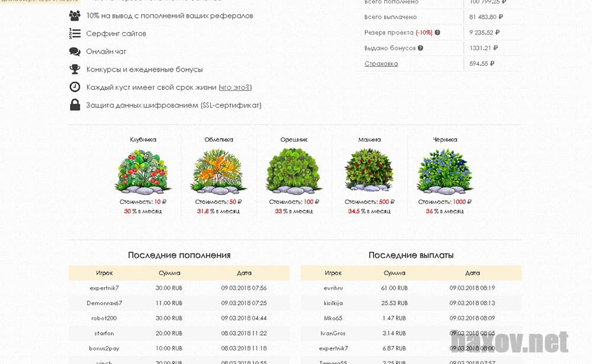
Task: Select the Малина bush image
Action: coord(369,171)
